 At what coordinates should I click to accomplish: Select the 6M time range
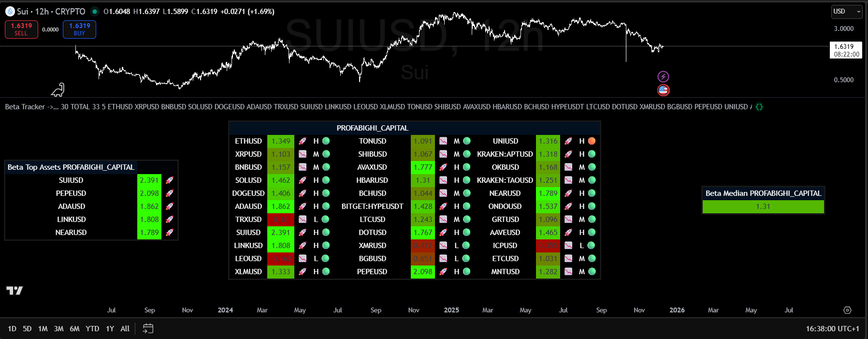(x=74, y=329)
